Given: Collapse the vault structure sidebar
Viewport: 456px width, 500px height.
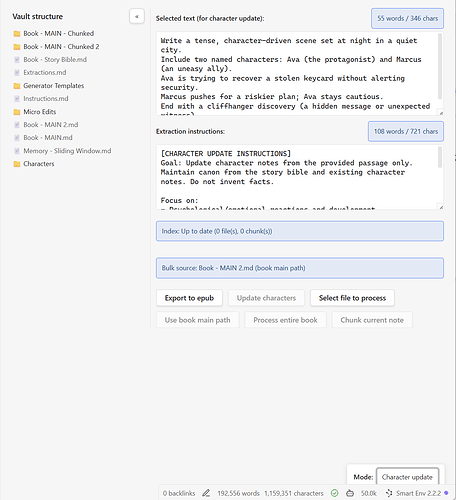Looking at the screenshot, I should (x=137, y=16).
